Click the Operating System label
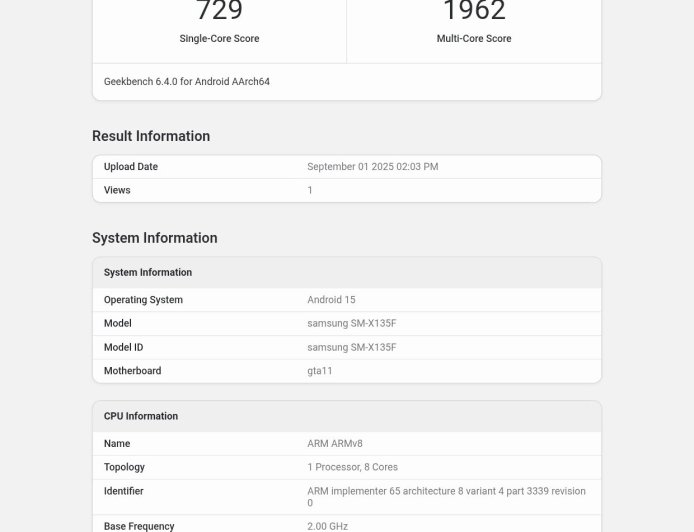 pyautogui.click(x=143, y=300)
